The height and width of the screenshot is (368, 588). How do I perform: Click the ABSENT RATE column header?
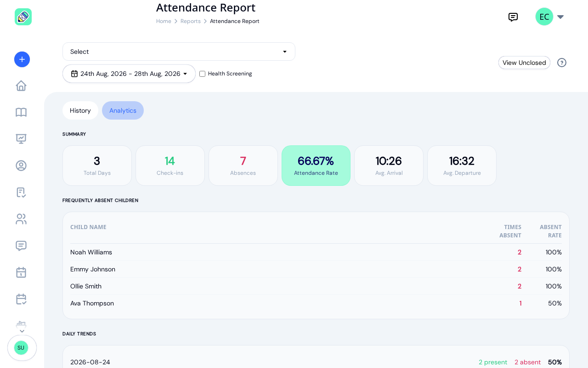(x=551, y=231)
